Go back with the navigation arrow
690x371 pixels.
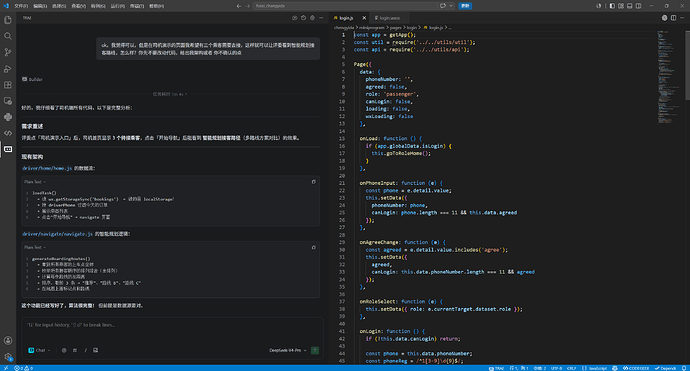[x=239, y=6]
